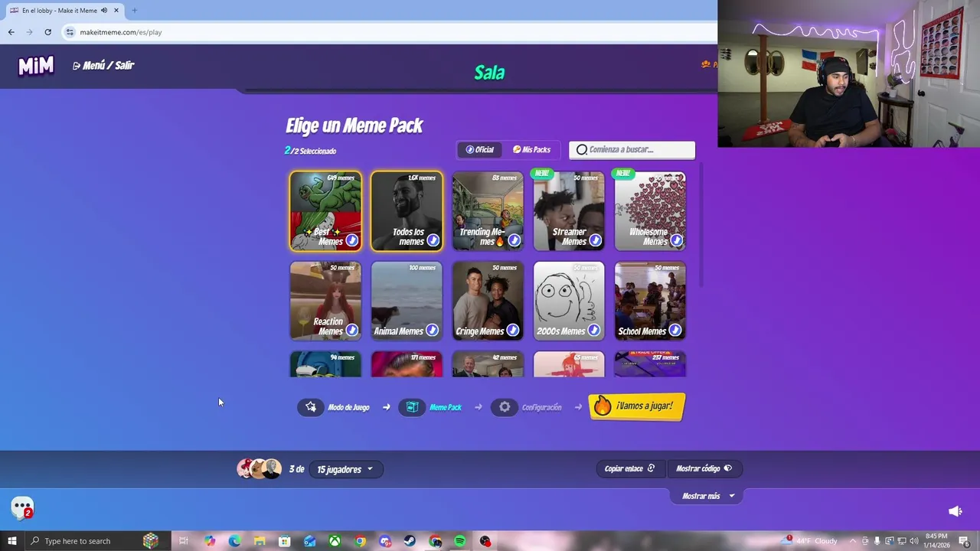Deselect the Todos los memes pack

[x=407, y=211]
